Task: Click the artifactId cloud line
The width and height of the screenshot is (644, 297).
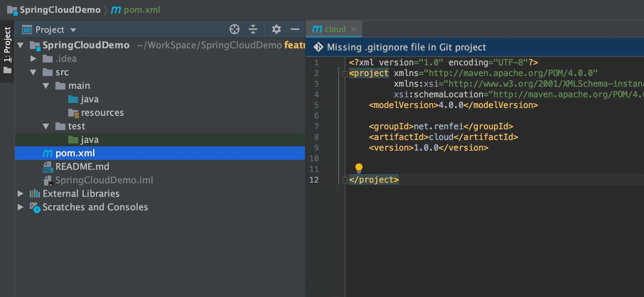Action: pyautogui.click(x=443, y=137)
